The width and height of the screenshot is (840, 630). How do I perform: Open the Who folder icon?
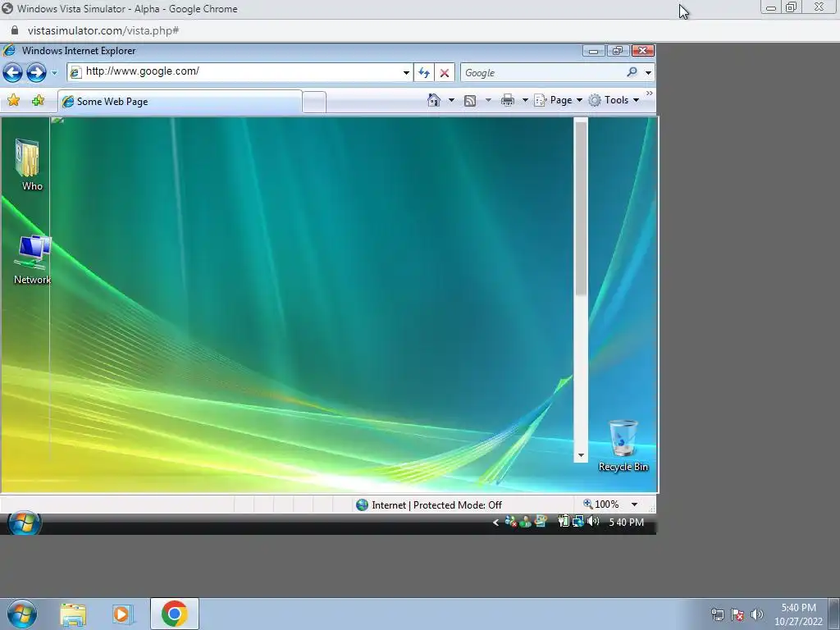pyautogui.click(x=29, y=164)
